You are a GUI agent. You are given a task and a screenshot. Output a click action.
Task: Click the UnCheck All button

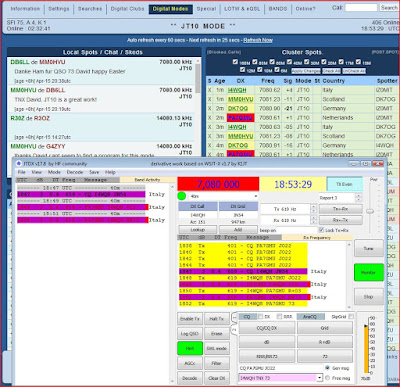point(354,71)
